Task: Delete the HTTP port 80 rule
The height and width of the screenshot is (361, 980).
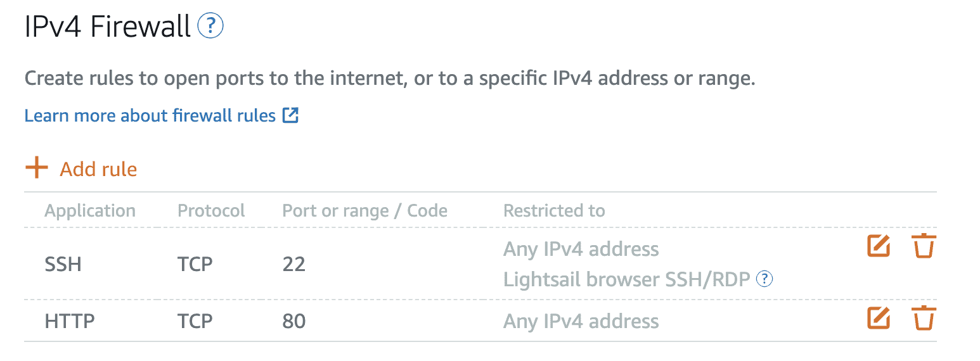Action: [x=924, y=319]
